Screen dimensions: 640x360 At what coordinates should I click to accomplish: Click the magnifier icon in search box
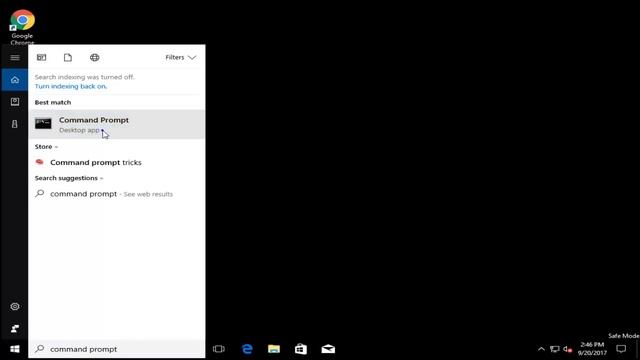pos(40,349)
